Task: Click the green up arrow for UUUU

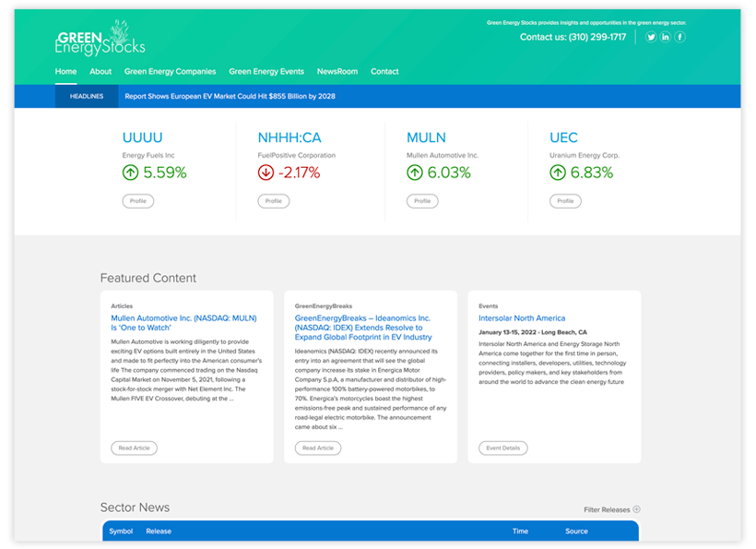Action: click(130, 173)
